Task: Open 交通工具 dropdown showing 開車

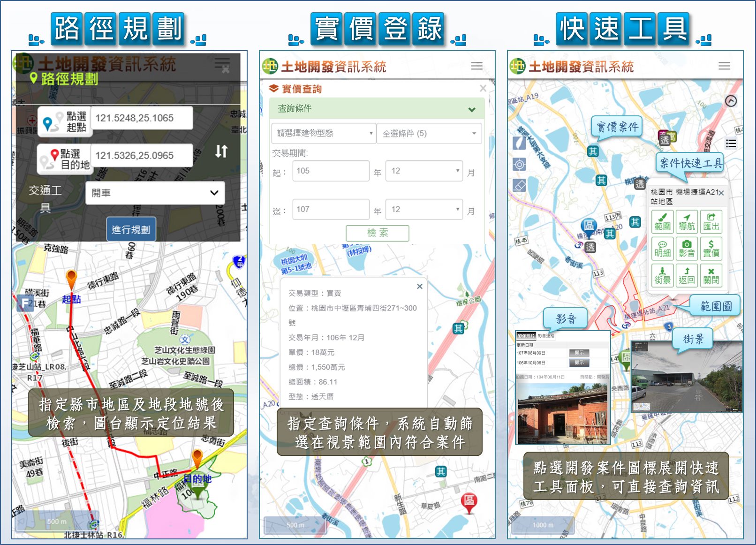Action: click(x=155, y=193)
